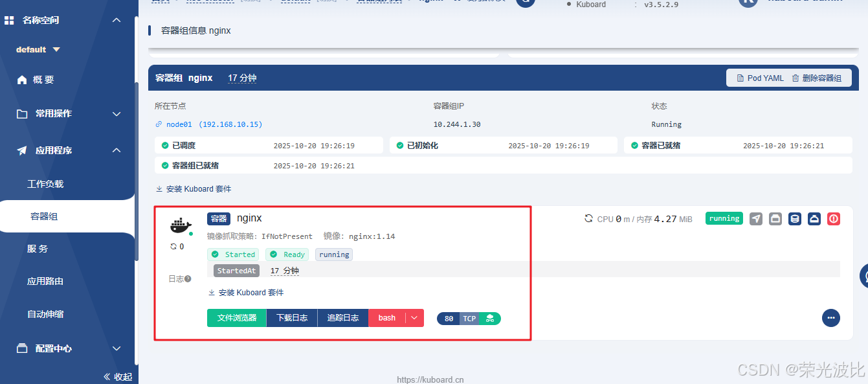Click image text nginx:1.14
Viewport: 868px width, 384px height.
click(x=372, y=236)
